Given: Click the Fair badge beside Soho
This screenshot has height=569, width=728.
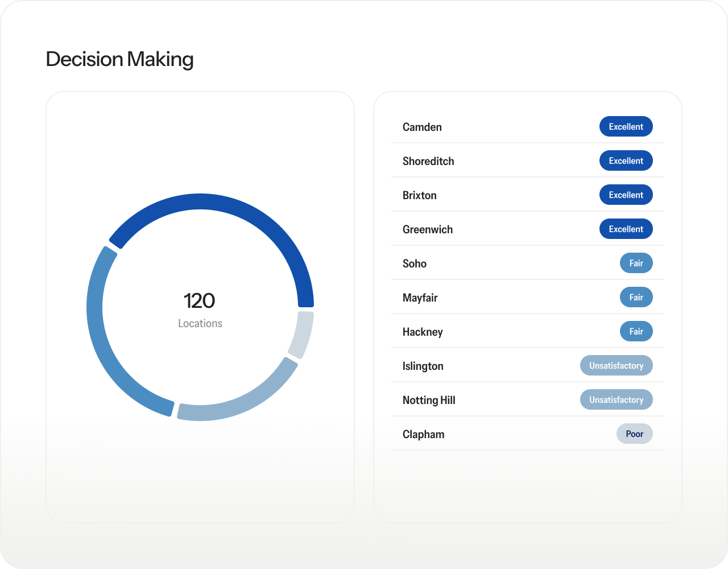Looking at the screenshot, I should [636, 263].
